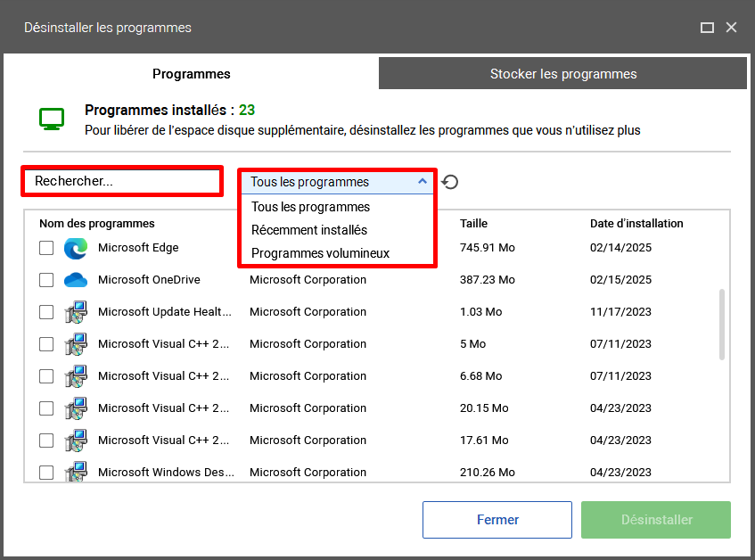Select the Microsoft Edge program name
The image size is (755, 560).
(x=138, y=248)
